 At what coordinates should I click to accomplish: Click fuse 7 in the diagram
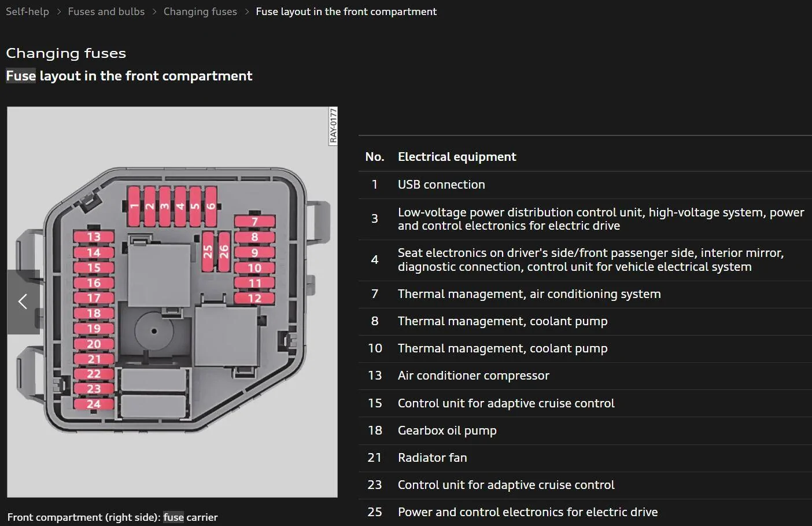click(254, 221)
